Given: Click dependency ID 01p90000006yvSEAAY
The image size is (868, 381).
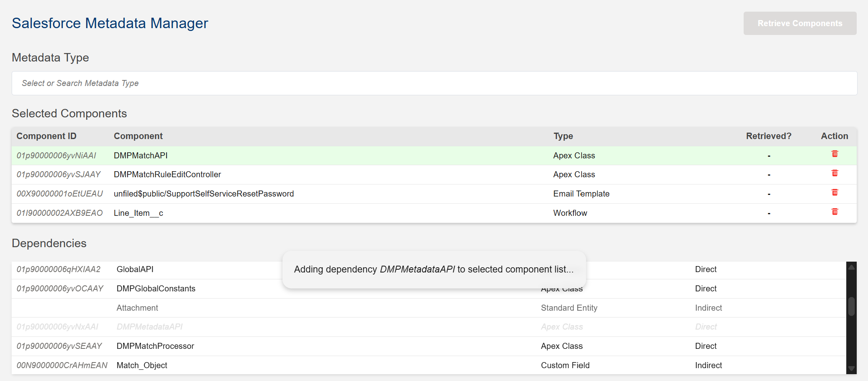Looking at the screenshot, I should (59, 346).
